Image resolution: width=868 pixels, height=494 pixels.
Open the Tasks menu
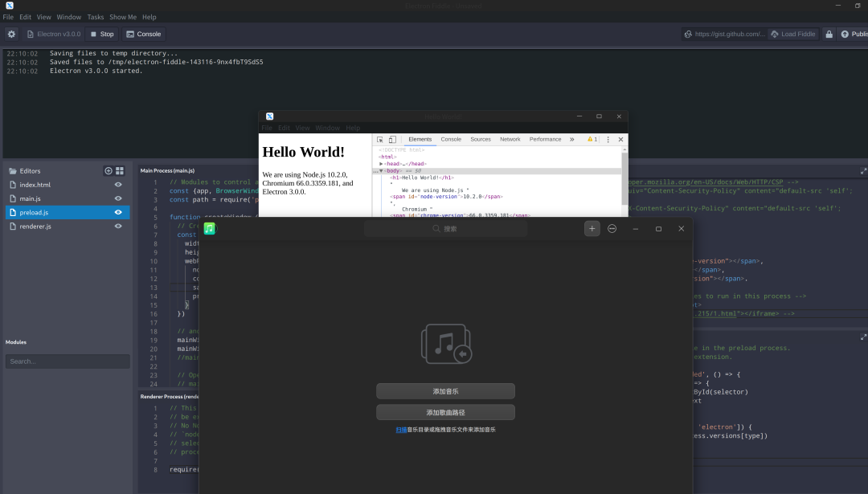tap(96, 16)
